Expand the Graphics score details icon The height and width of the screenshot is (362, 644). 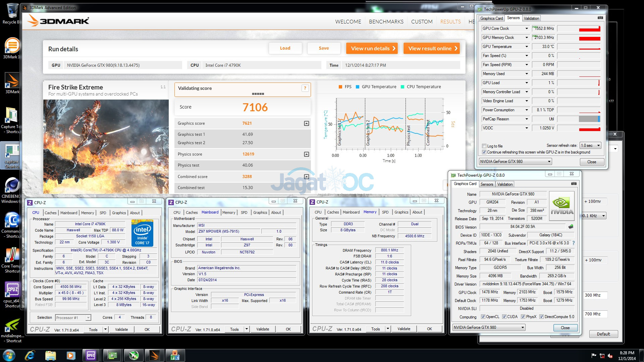[306, 123]
